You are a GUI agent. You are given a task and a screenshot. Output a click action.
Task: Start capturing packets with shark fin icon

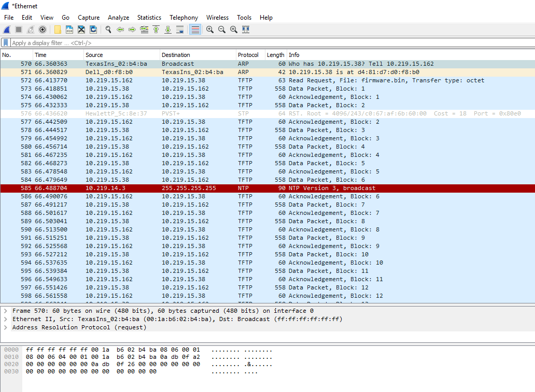click(x=7, y=30)
